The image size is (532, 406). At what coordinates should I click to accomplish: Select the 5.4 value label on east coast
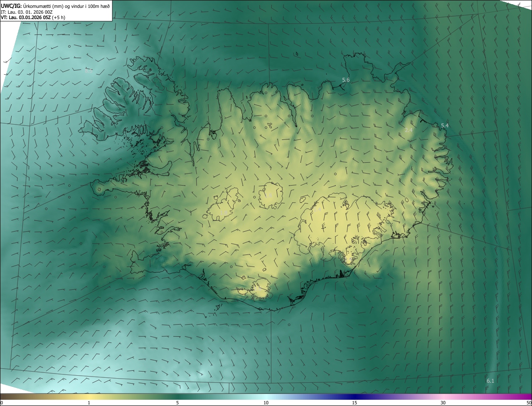click(445, 125)
